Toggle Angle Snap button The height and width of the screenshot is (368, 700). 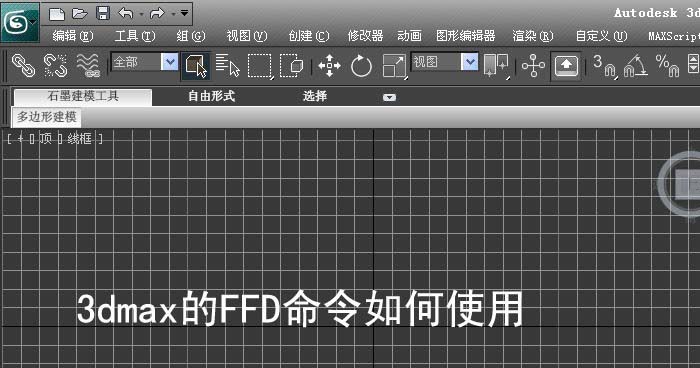pyautogui.click(x=636, y=66)
